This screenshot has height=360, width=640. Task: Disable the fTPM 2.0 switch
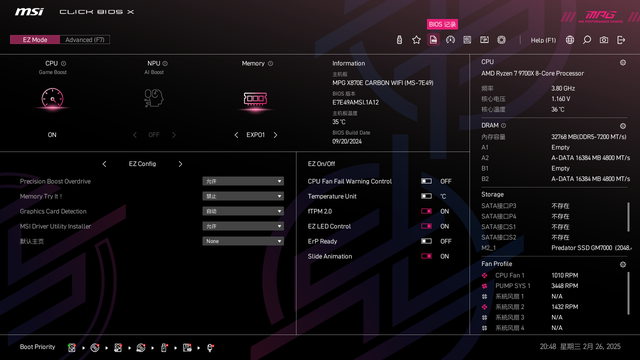coord(426,211)
